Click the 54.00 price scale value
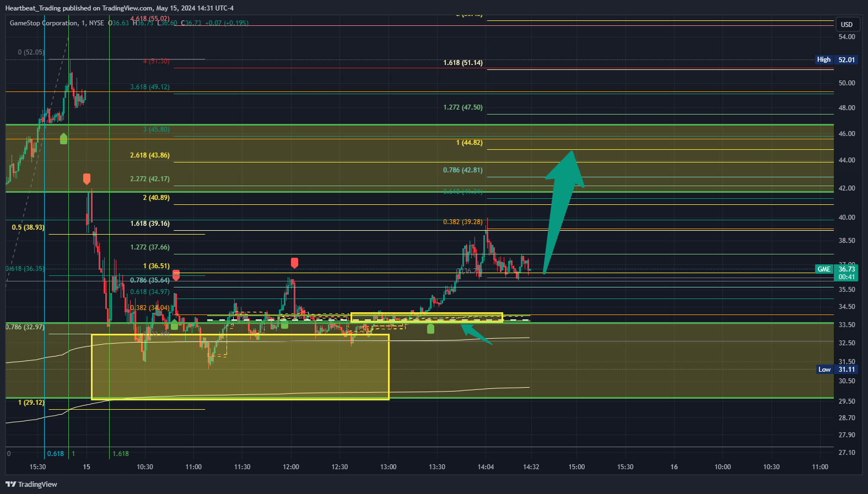The width and height of the screenshot is (868, 494). (847, 37)
